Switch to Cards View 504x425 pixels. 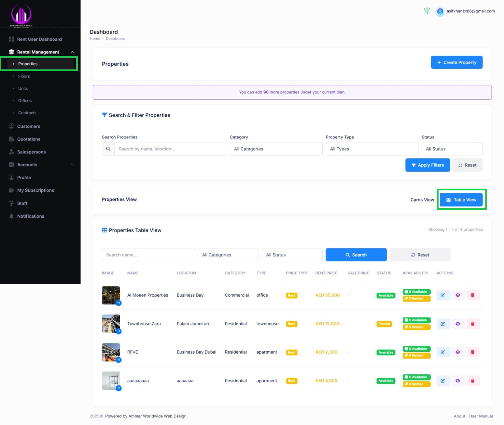coord(422,200)
